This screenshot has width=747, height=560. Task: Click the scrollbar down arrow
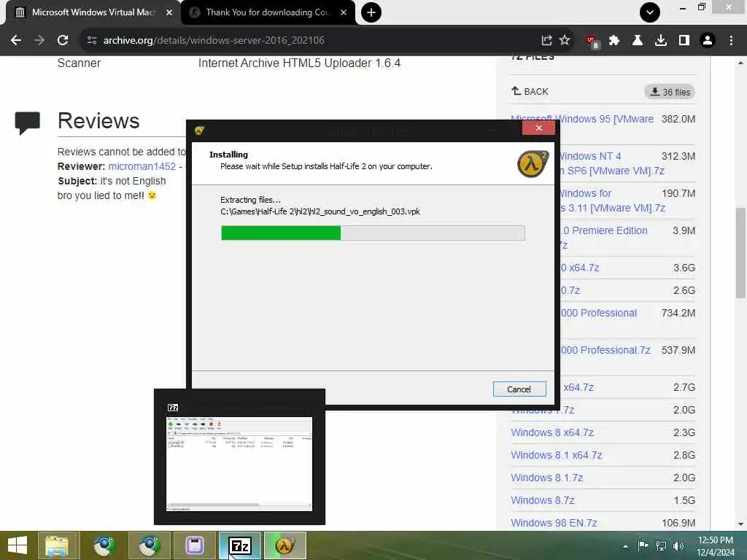coord(740,524)
